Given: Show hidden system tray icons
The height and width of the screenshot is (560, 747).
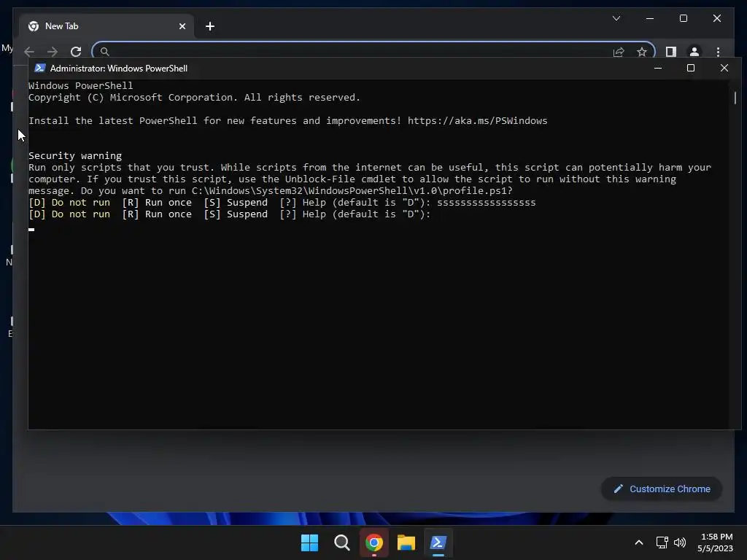Looking at the screenshot, I should [x=639, y=542].
